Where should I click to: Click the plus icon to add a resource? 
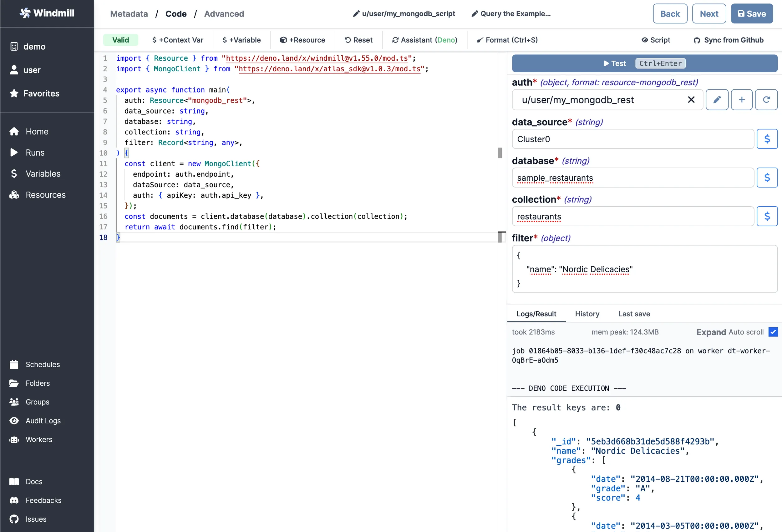pyautogui.click(x=742, y=99)
